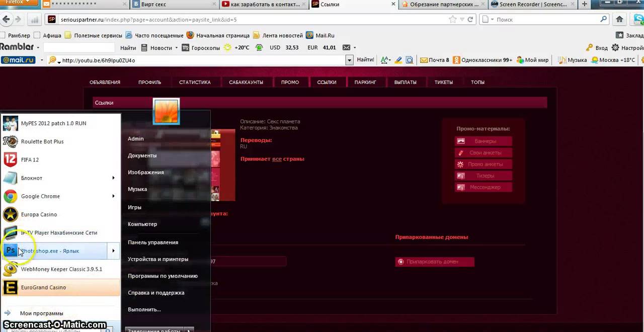Open EuroGrand Casino program
This screenshot has height=332, width=644.
[60, 287]
